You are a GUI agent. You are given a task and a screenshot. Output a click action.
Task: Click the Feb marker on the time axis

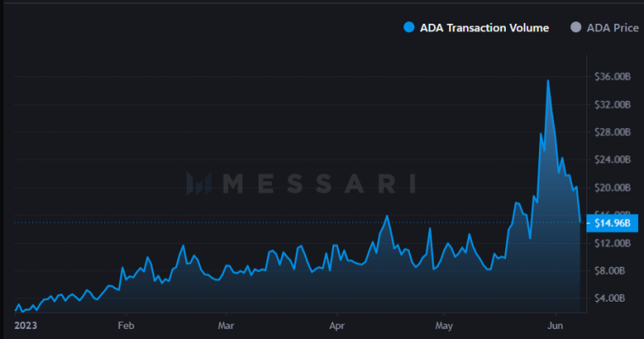tap(126, 325)
